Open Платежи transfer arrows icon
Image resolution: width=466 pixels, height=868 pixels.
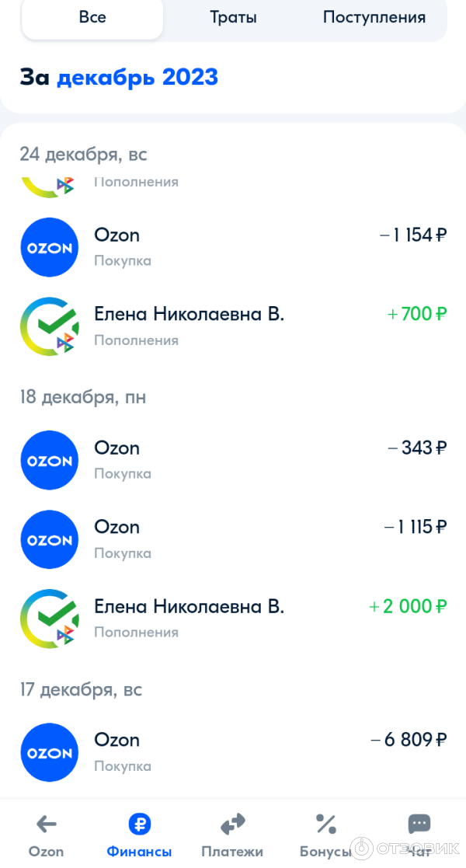click(x=232, y=824)
